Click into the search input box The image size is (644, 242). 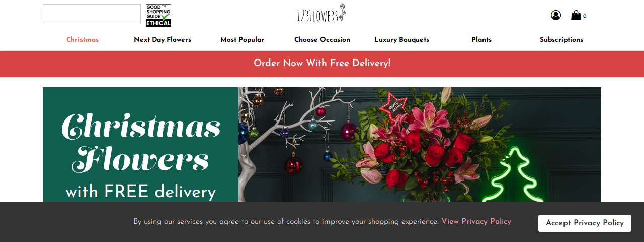tap(92, 14)
